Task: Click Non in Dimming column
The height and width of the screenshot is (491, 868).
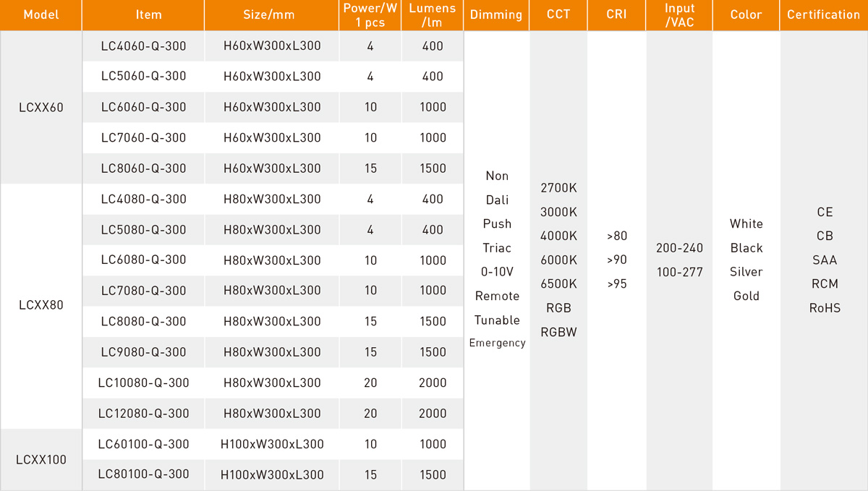Action: 497,176
